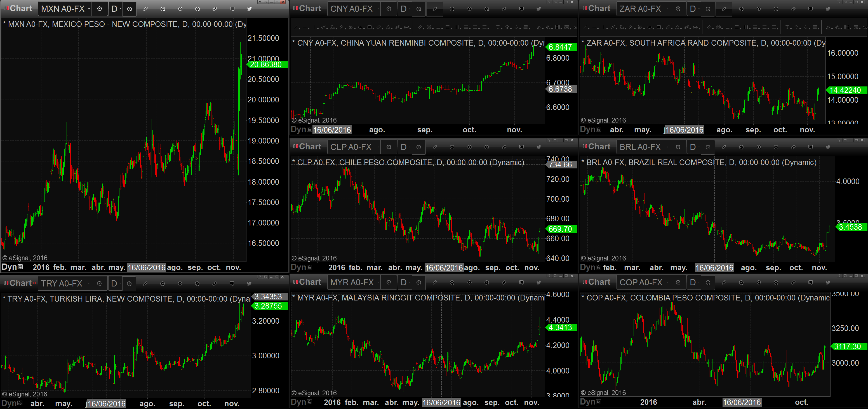Select the rectangle drawing tool in CNY chart
Screen dimensions: 868x409
point(370,27)
